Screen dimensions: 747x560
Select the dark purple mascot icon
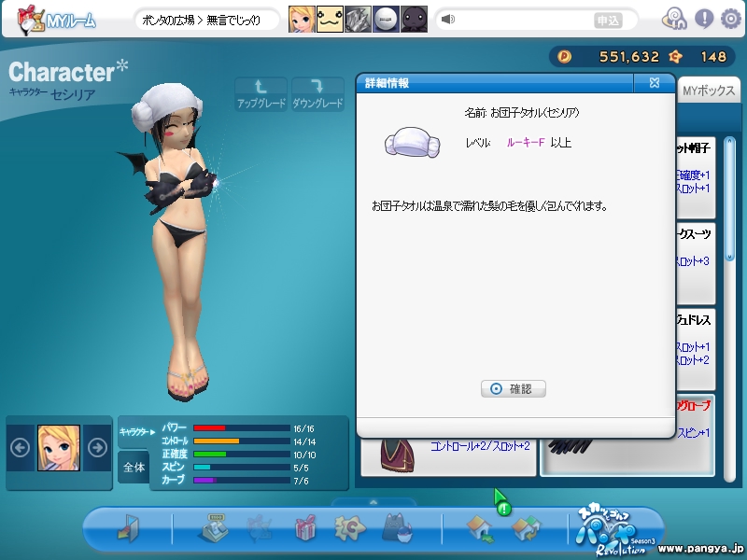(x=414, y=20)
